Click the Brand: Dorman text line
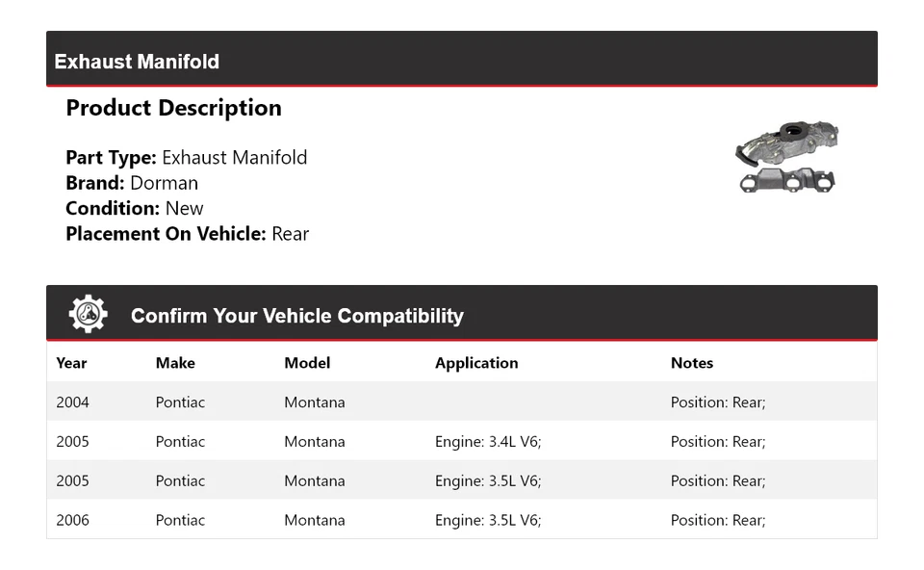This screenshot has height=570, width=924. 132,183
